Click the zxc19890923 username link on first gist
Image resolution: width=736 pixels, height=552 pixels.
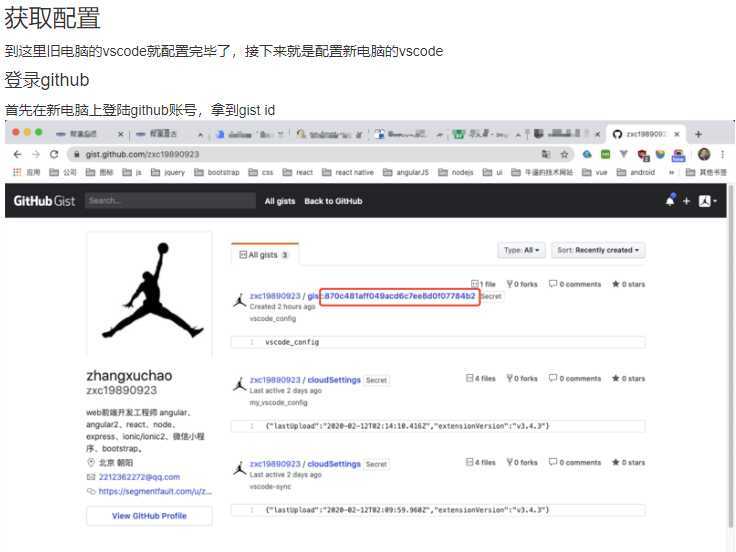pyautogui.click(x=275, y=296)
